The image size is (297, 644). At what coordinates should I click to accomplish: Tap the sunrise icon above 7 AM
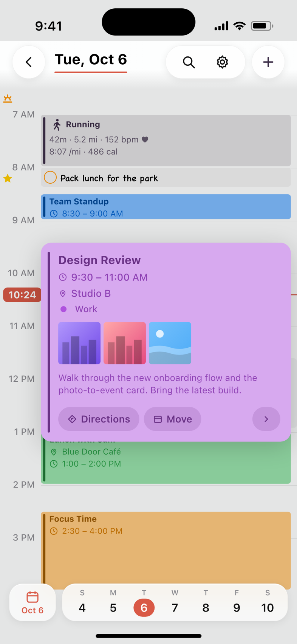point(8,99)
